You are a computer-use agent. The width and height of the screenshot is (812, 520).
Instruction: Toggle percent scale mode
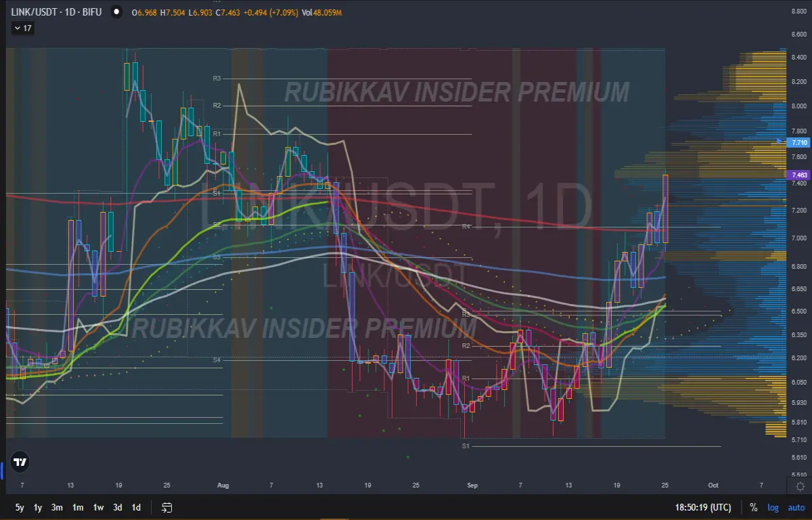(753, 507)
